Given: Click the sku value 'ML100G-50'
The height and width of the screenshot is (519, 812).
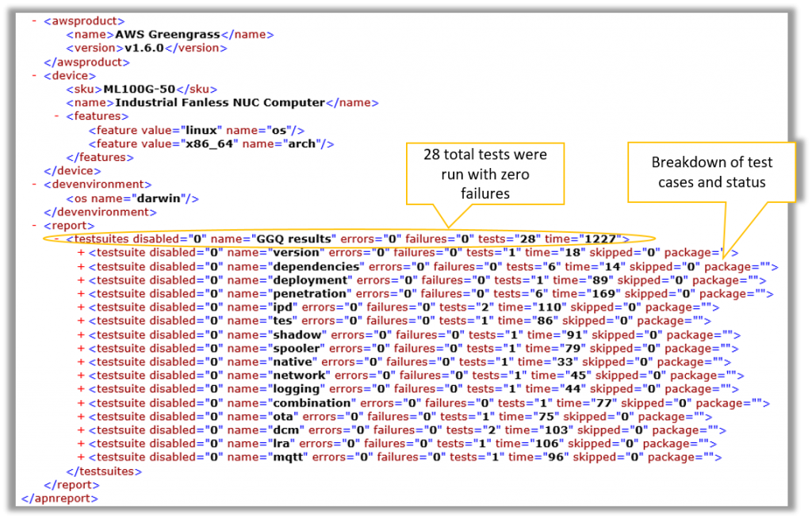Looking at the screenshot, I should tap(140, 90).
